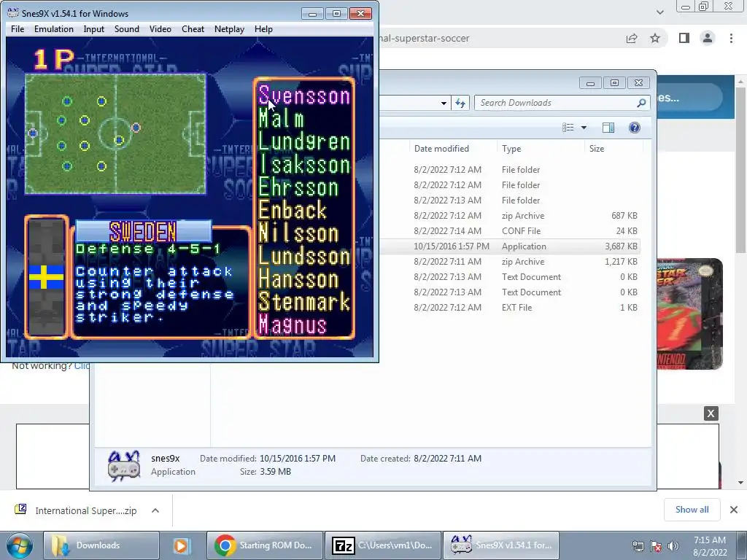The image size is (747, 560).
Task: Open the system clock
Action: tap(710, 546)
